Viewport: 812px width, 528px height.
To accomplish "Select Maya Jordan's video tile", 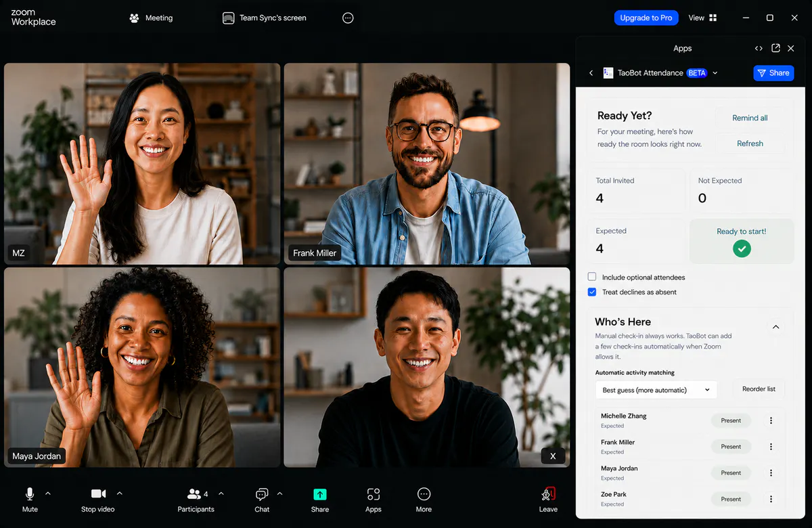I will pyautogui.click(x=142, y=367).
